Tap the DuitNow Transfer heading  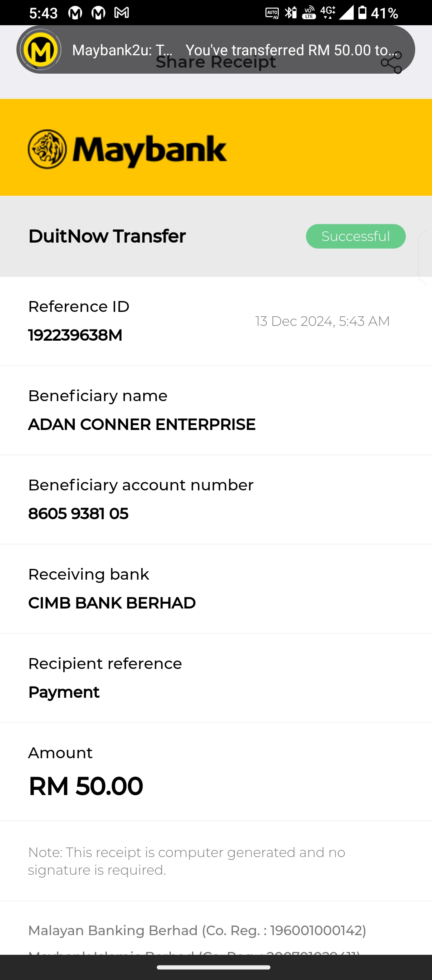tap(107, 236)
